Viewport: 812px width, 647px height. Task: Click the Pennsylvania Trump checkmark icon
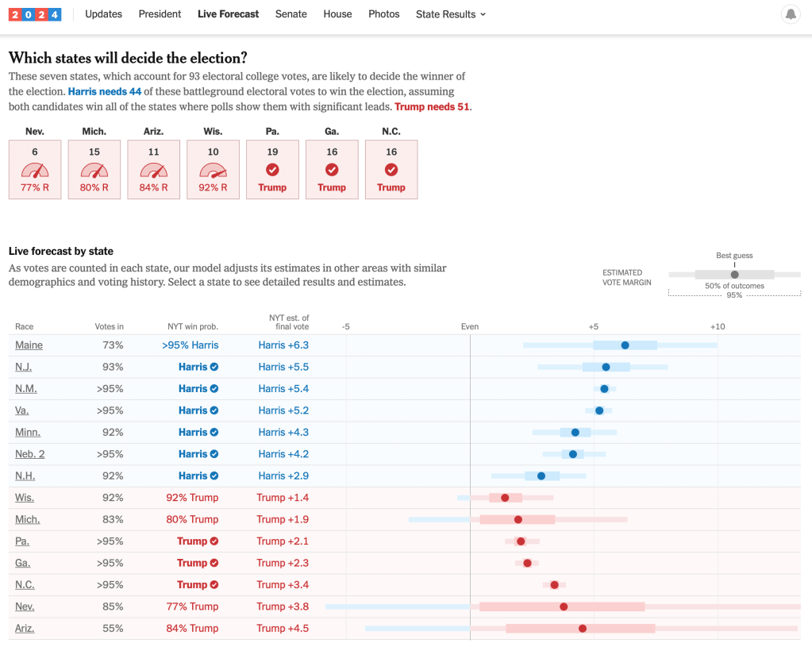272,170
